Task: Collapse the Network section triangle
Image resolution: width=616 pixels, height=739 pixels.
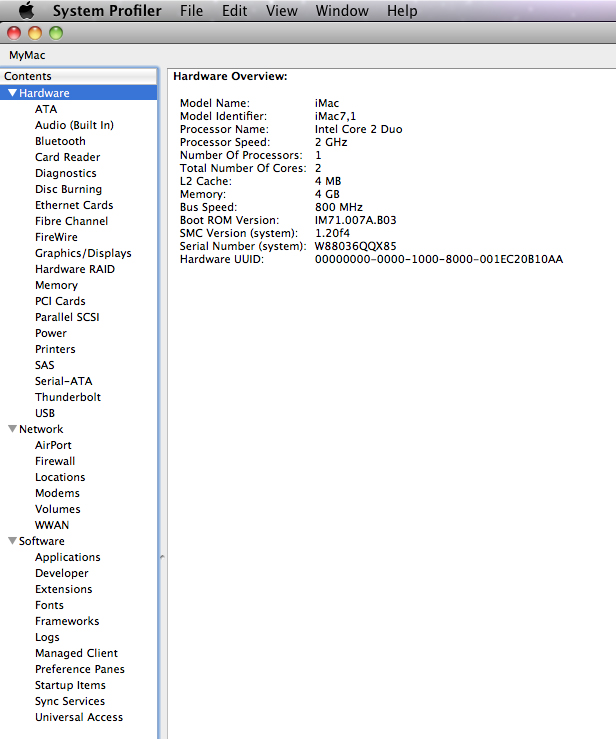Action: [13, 429]
